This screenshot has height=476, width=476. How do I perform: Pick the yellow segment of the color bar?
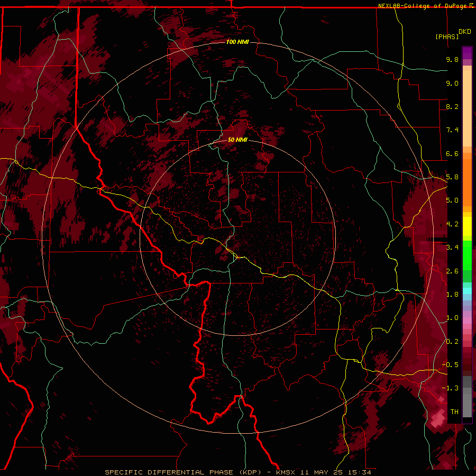coord(467,226)
